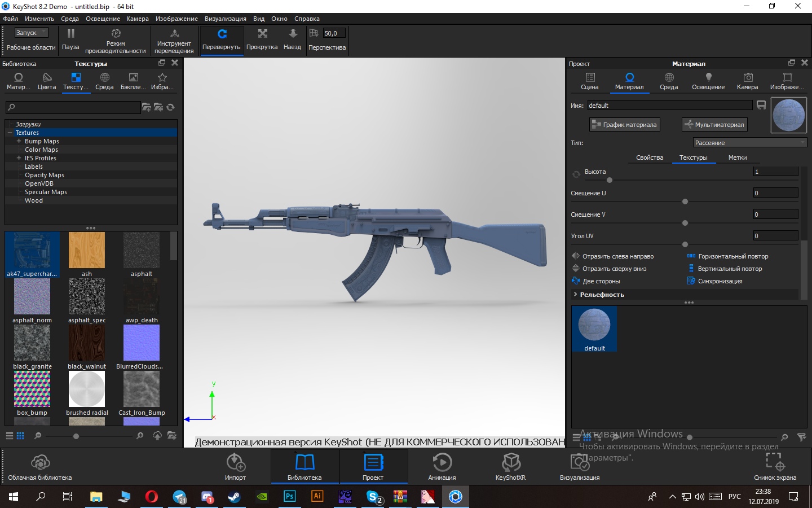812x508 pixels.
Task: Adjust the Высота slider
Action: click(610, 180)
